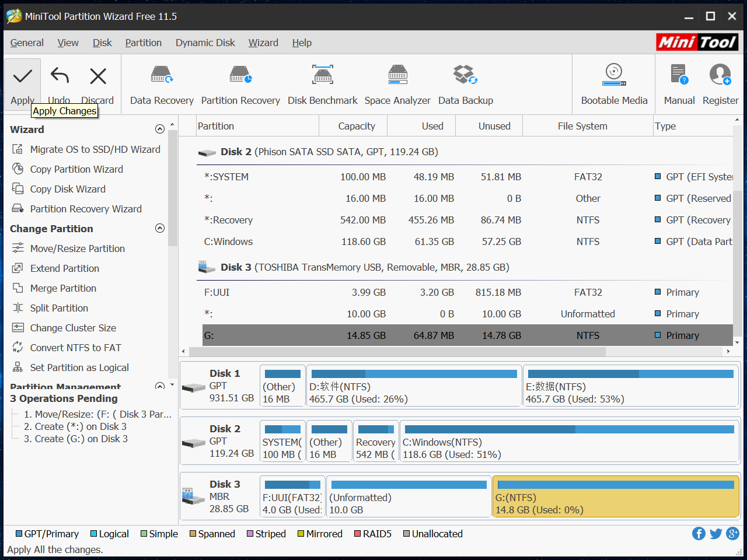747x560 pixels.
Task: Collapse the Change Partition section
Action: (160, 229)
